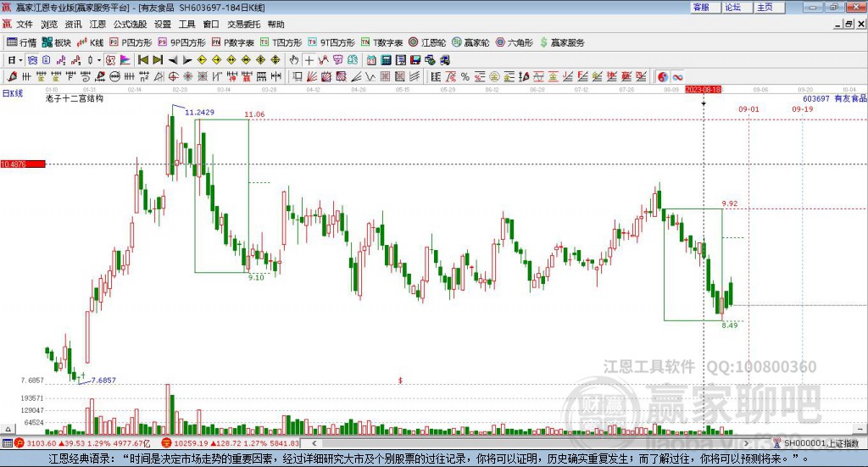Viewport: 868px width, 467px height.
Task: Click the scrollbar left arrow in status bar
Action: (x=314, y=443)
